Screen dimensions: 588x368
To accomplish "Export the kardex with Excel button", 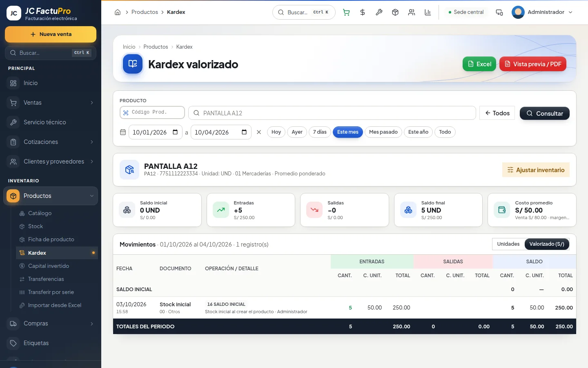I will [479, 64].
